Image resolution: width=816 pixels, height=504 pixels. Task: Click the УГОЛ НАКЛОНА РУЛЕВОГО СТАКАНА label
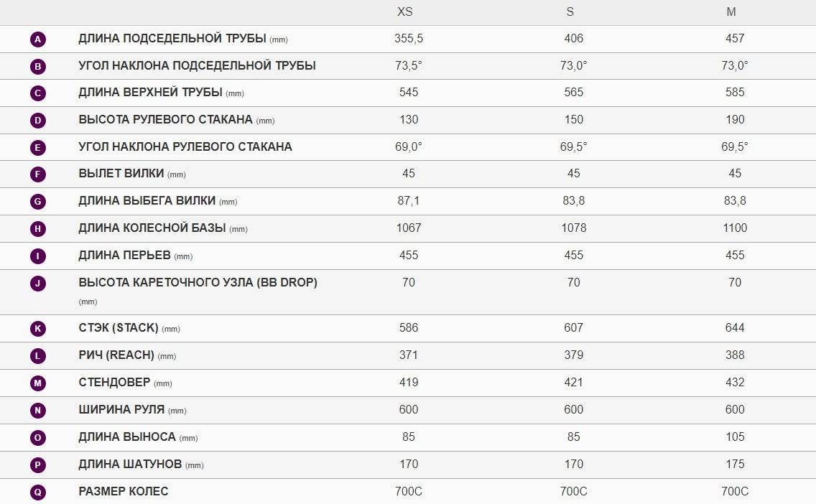click(185, 146)
